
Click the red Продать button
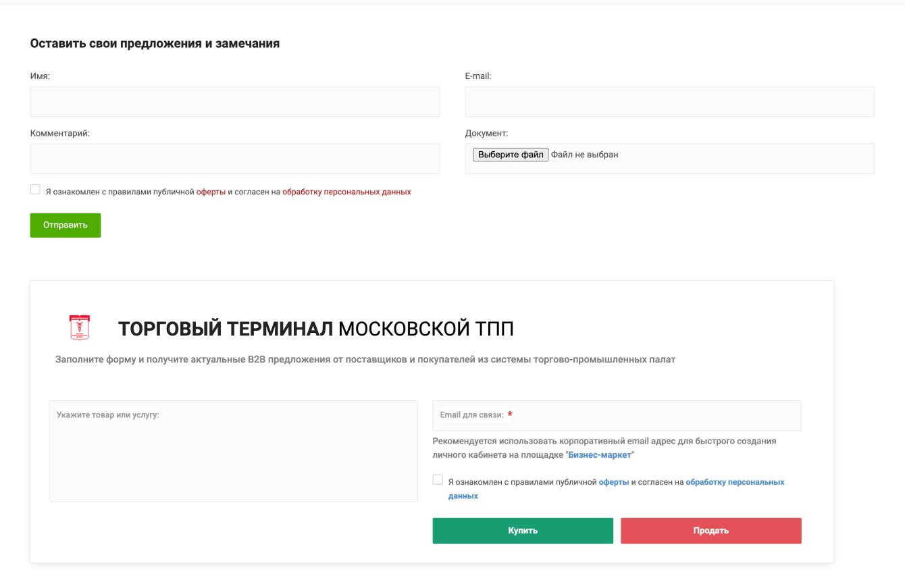point(711,531)
